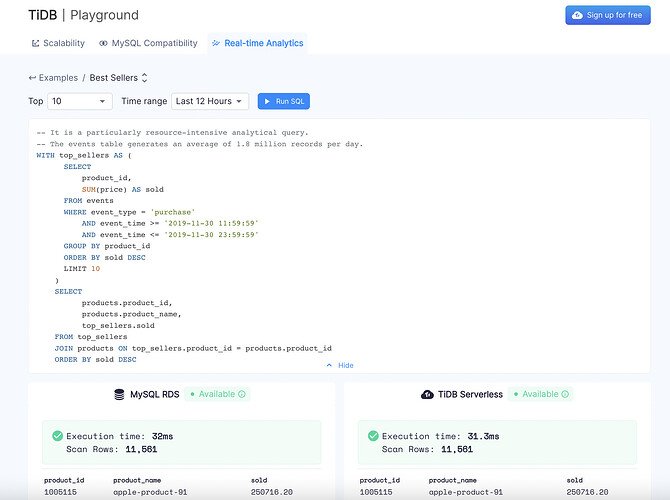The width and height of the screenshot is (670, 500).
Task: Open the Best Sellers example switcher
Action: click(118, 78)
